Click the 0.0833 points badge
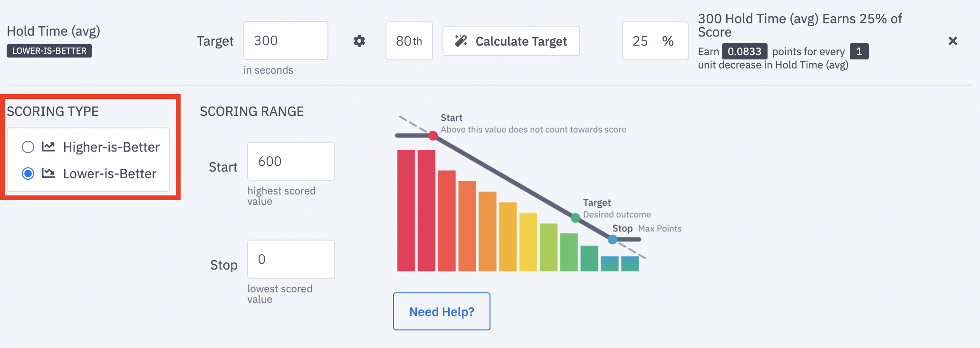Image resolution: width=980 pixels, height=348 pixels. pyautogui.click(x=744, y=51)
